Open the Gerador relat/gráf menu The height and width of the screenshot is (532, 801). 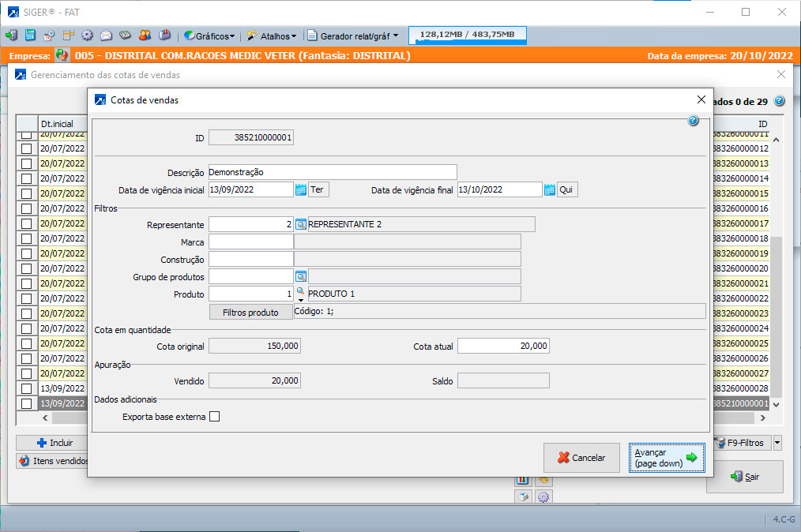[x=355, y=36]
